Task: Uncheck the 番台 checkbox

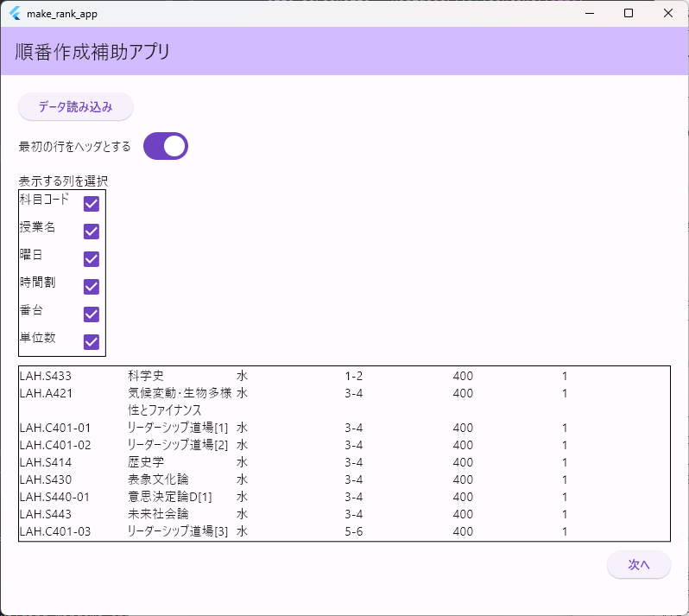Action: point(92,314)
